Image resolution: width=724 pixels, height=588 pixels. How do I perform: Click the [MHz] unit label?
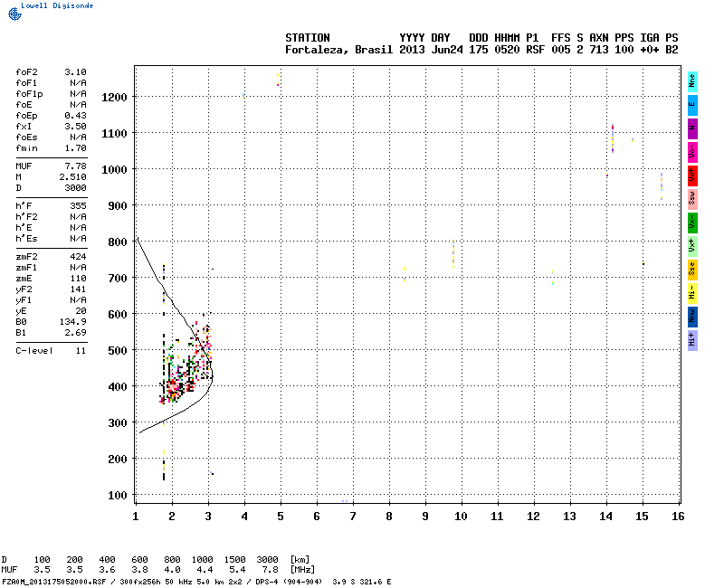click(x=302, y=570)
